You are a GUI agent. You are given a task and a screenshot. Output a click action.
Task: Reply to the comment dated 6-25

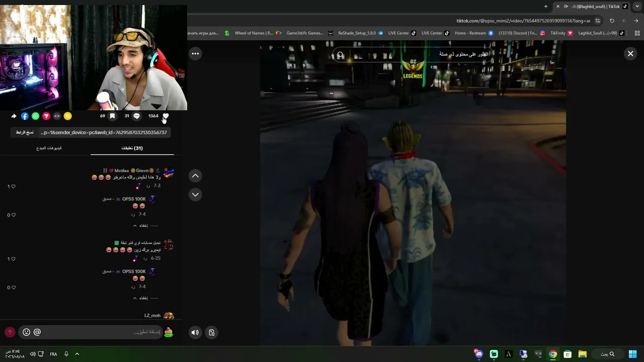[x=145, y=258]
